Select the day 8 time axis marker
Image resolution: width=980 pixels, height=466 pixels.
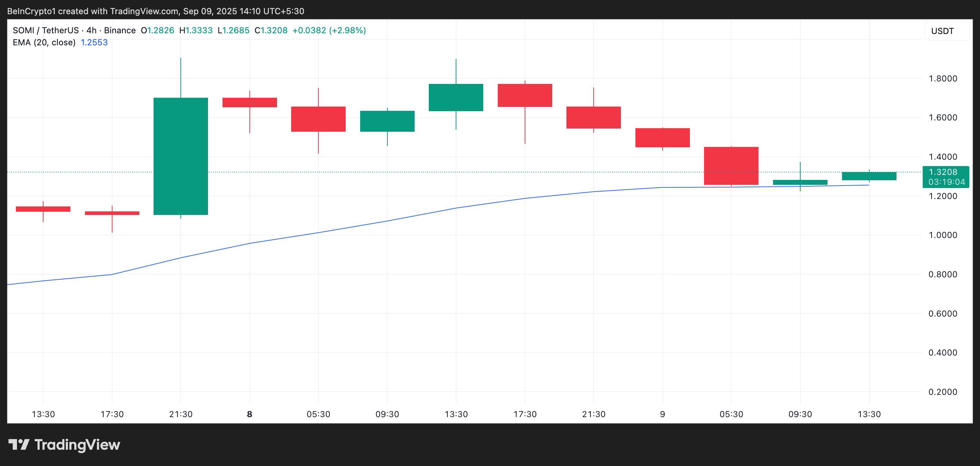pyautogui.click(x=249, y=414)
